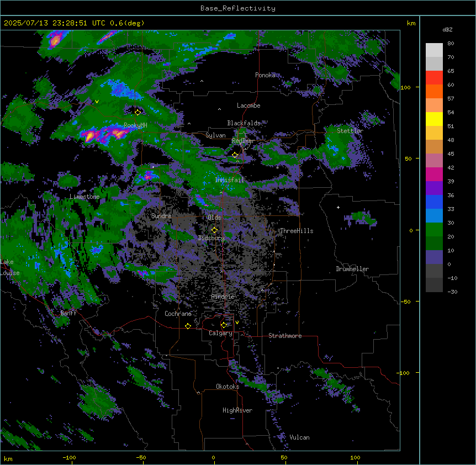Click the white plus marker north of Drumheller
Image resolution: width=476 pixels, height=465 pixels.
tap(338, 207)
